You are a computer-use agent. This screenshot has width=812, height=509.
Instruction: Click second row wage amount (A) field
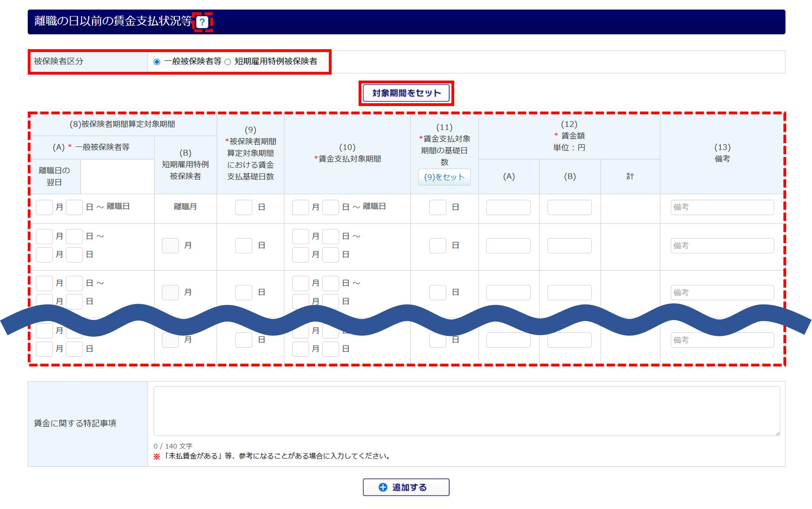[508, 246]
